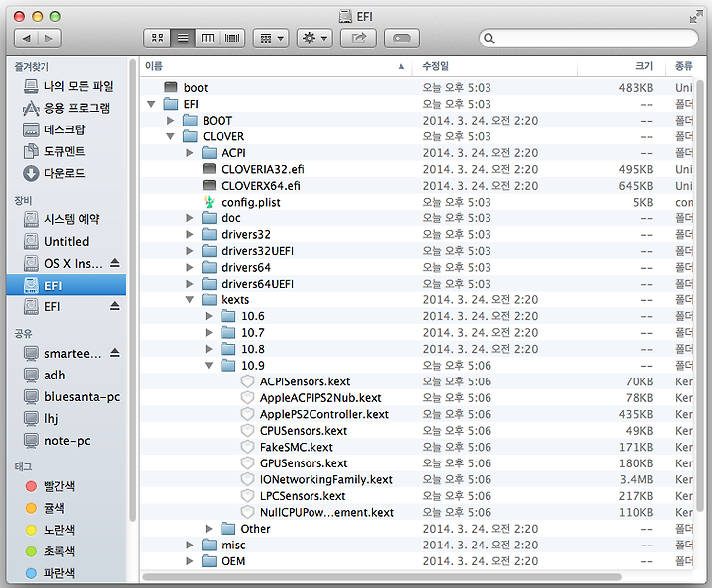Select the Untitled volume in sidebar
The height and width of the screenshot is (588, 712).
point(56,241)
